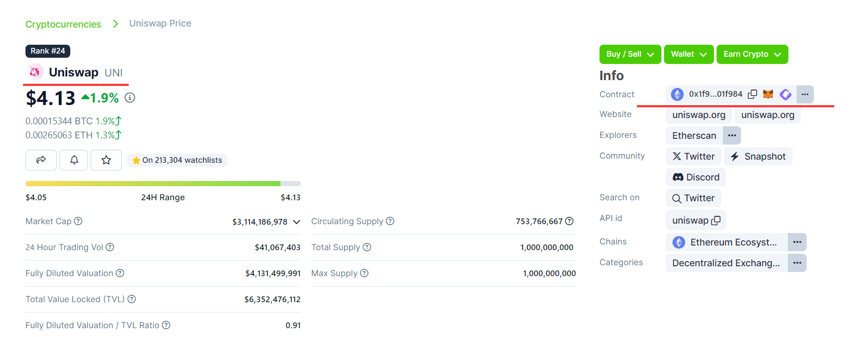Open Wallet dropdown
Image resolution: width=868 pixels, height=337 pixels.
688,54
